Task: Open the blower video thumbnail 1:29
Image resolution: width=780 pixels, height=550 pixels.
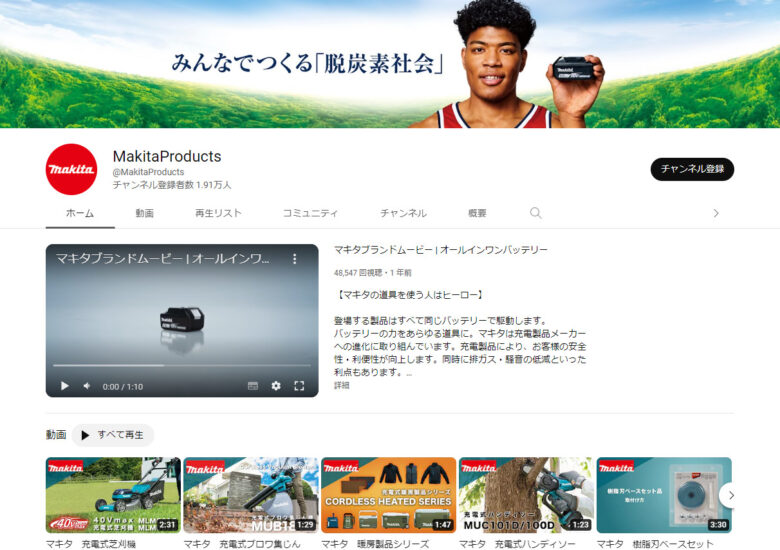Action: click(x=251, y=495)
